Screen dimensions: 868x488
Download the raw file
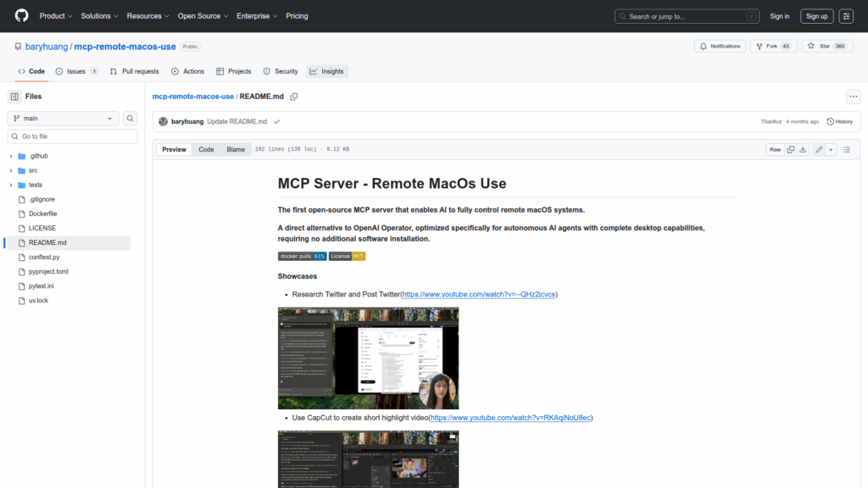804,149
